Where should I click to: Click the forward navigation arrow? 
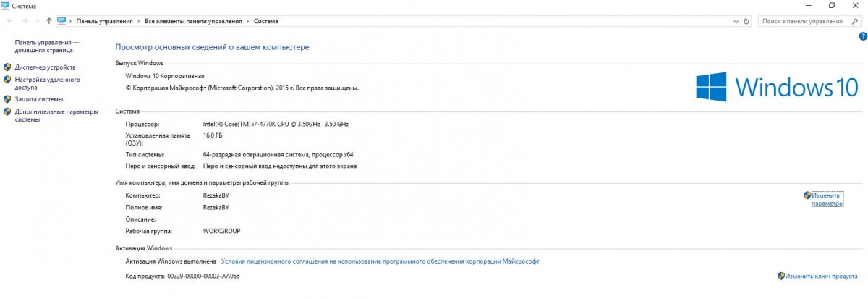(x=26, y=21)
